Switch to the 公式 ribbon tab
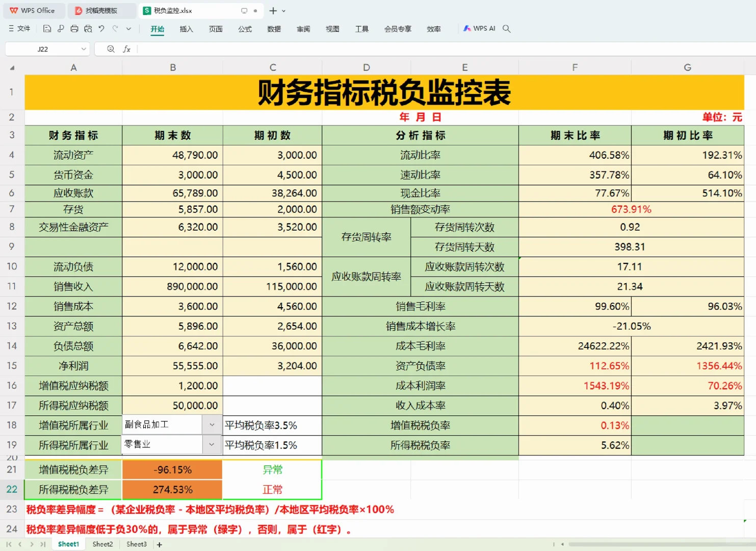Viewport: 756px width, 551px height. pos(245,29)
